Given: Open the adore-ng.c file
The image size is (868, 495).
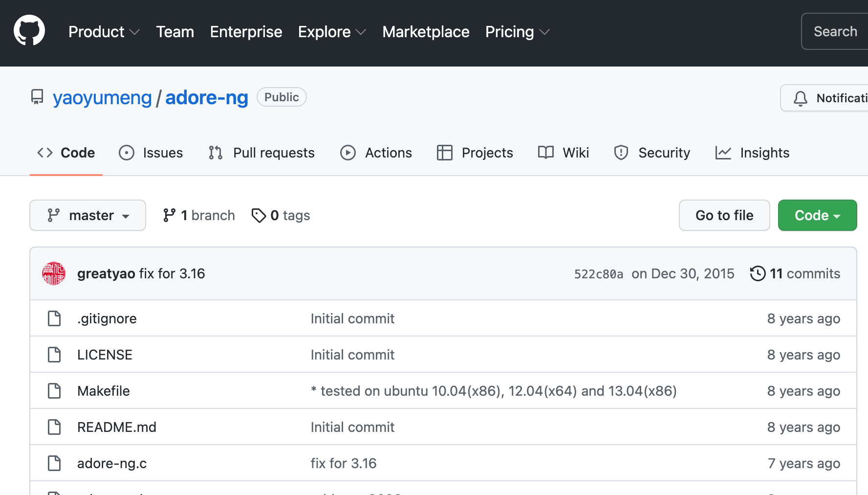Looking at the screenshot, I should [x=111, y=463].
